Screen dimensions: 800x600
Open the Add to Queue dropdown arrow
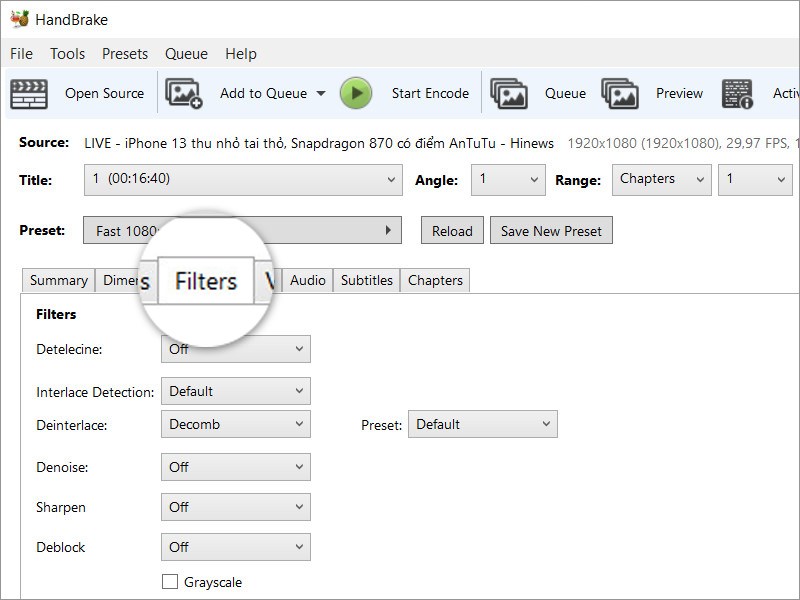pyautogui.click(x=321, y=93)
